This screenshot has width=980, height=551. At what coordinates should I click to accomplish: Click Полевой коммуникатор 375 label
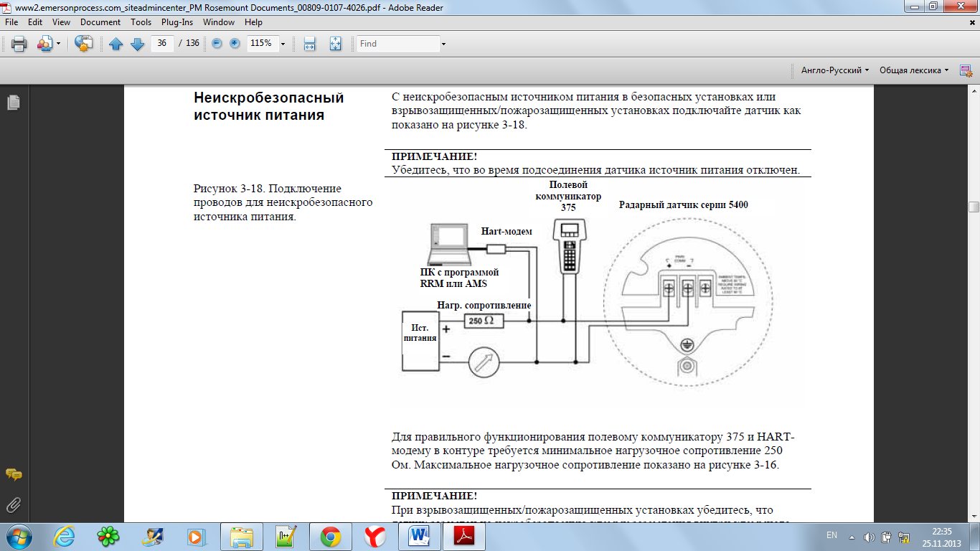[570, 196]
